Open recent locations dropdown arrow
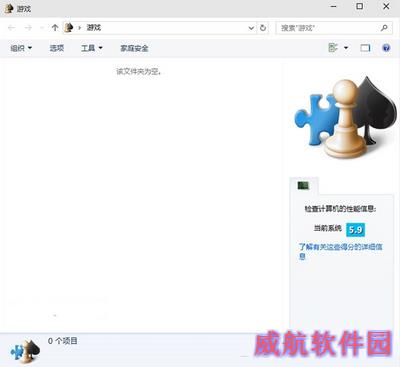Viewport: 400px width, 367px height. point(42,28)
